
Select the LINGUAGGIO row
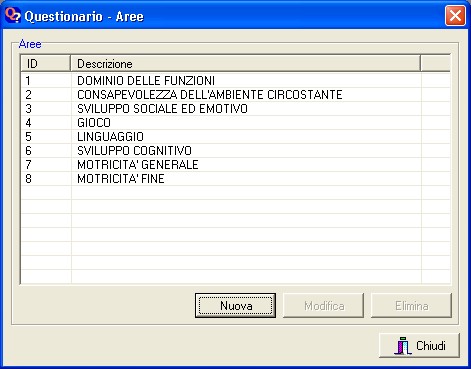pos(235,137)
